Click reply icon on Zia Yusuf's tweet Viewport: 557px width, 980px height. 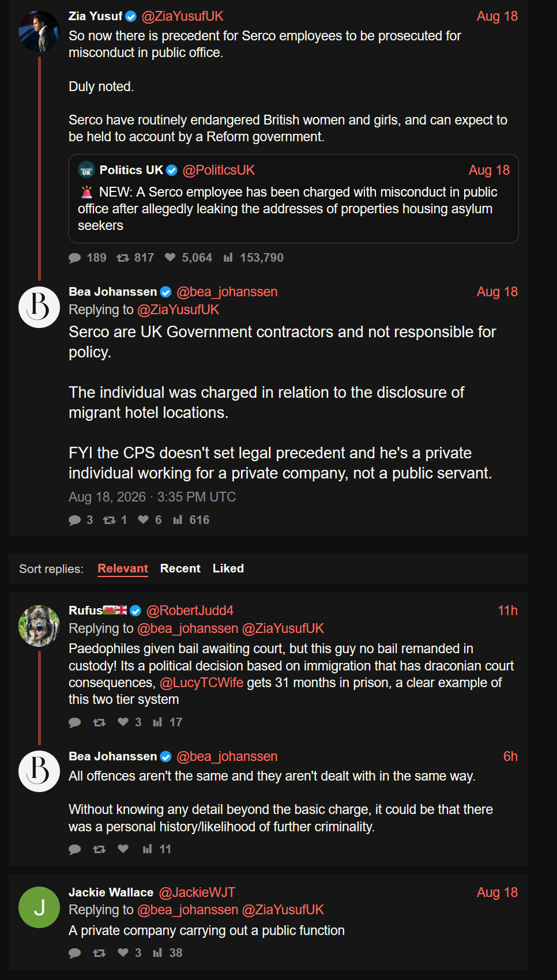pyautogui.click(x=75, y=258)
